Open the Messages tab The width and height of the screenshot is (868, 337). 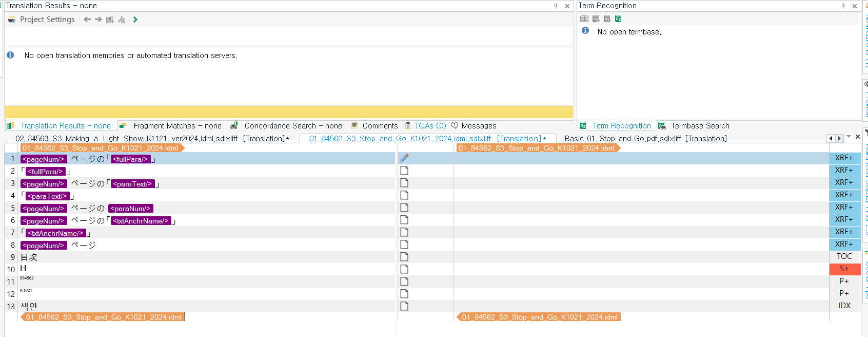pos(474,126)
